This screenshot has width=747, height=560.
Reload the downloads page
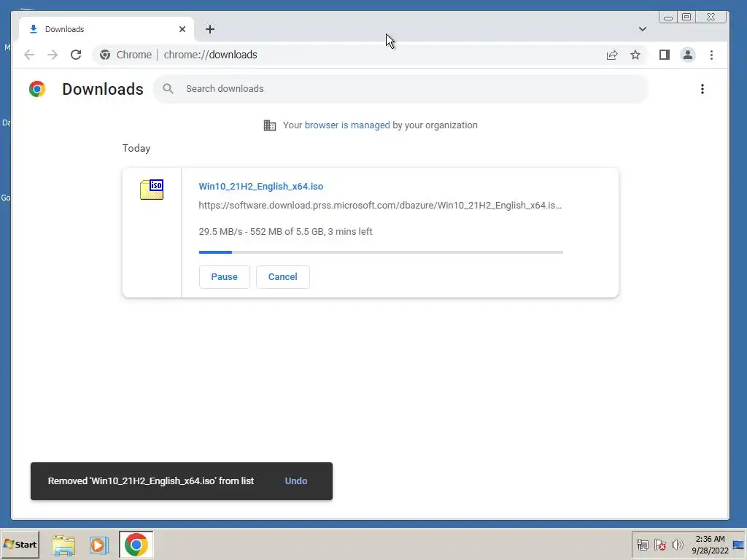[x=76, y=55]
